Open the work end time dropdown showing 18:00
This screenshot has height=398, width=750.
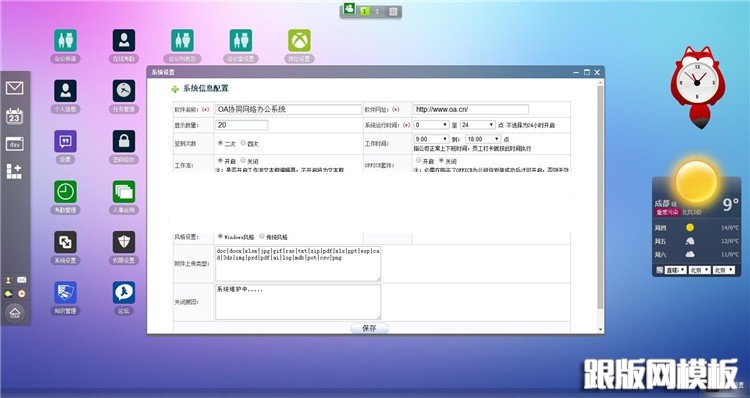click(x=483, y=139)
